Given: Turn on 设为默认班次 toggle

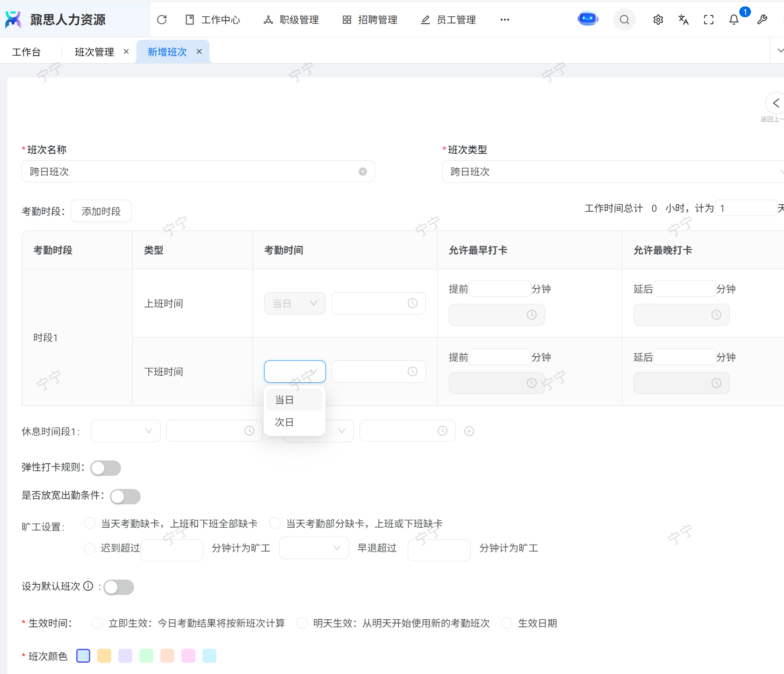Looking at the screenshot, I should 119,587.
